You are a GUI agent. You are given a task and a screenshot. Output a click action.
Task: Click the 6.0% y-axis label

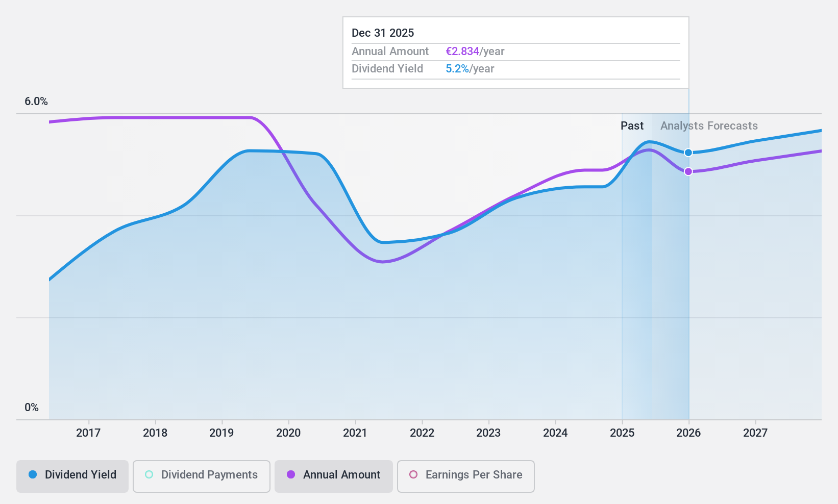coord(36,102)
